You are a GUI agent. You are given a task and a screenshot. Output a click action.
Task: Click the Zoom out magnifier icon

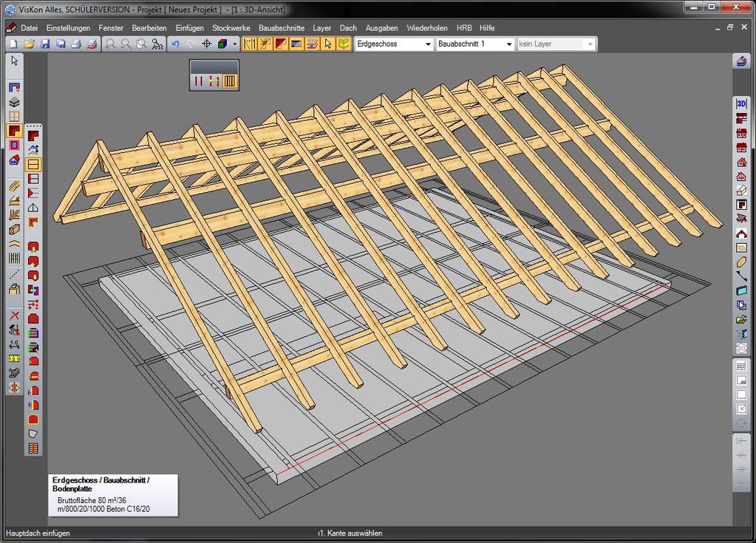pos(126,44)
